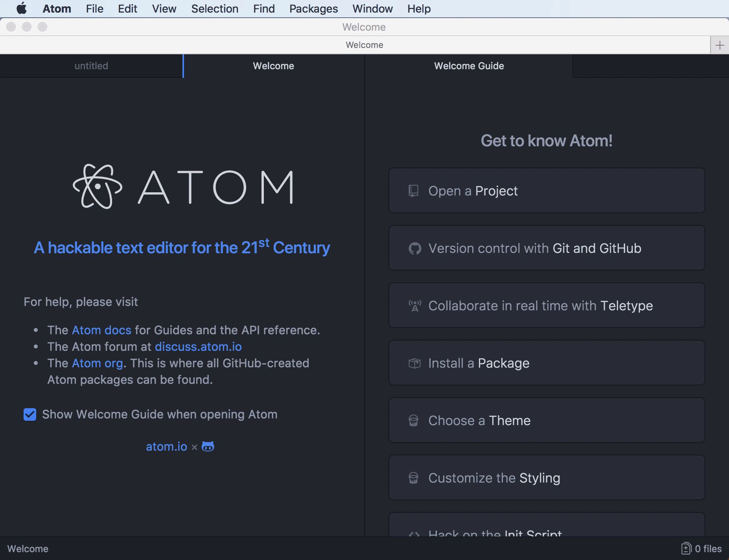729x560 pixels.
Task: Open the Atom docs link
Action: click(101, 330)
